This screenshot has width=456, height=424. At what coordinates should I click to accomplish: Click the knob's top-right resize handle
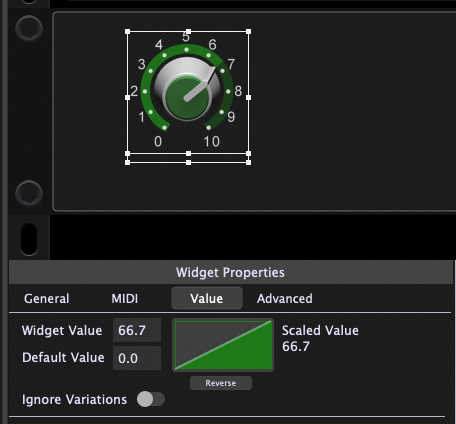click(x=248, y=31)
